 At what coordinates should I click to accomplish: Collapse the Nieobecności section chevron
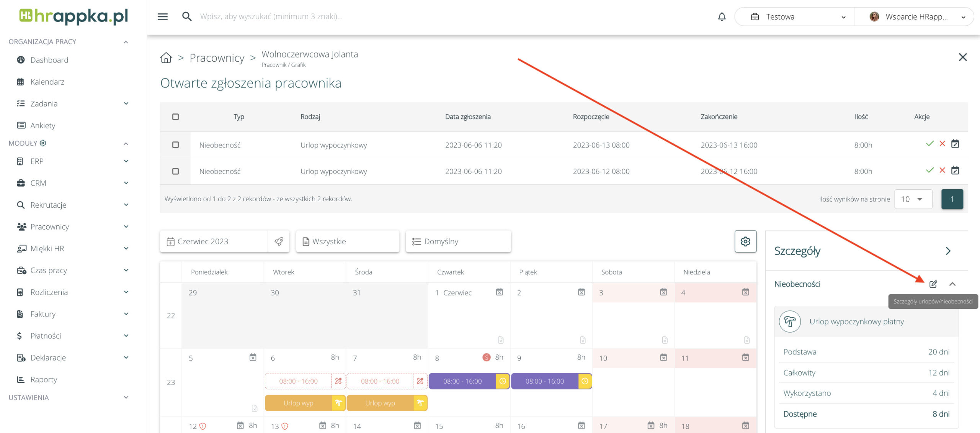pyautogui.click(x=952, y=284)
